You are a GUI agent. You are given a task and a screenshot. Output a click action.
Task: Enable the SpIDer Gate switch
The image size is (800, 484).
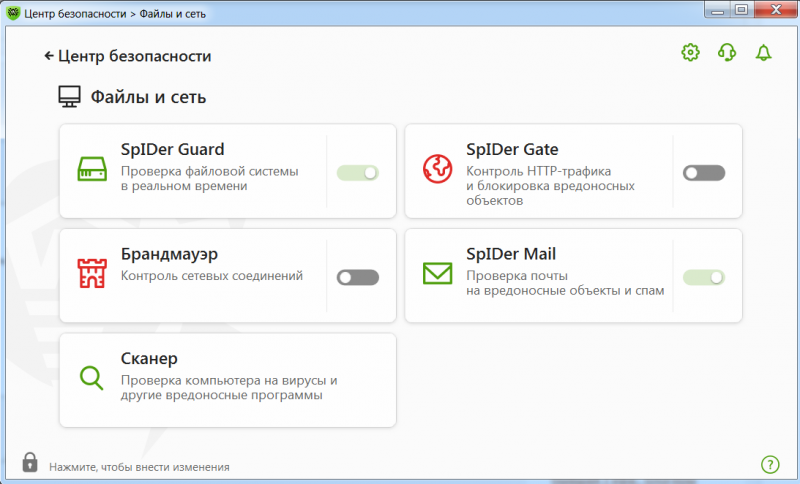[703, 173]
